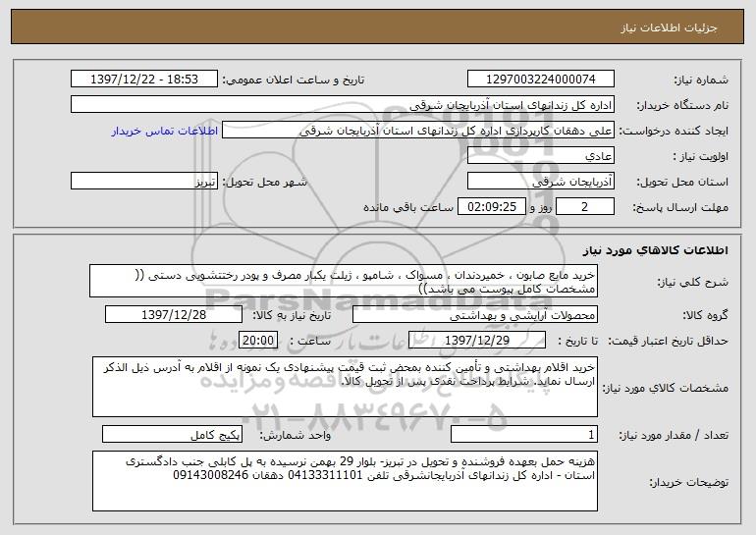Screen dimensions: 756x535
Task: Click the label استان محل تحویل
Action: click(682, 182)
